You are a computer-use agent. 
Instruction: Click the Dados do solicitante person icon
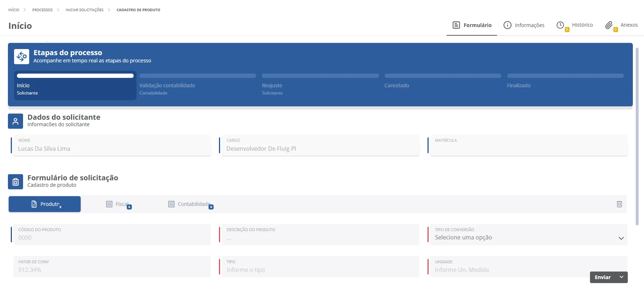[x=15, y=121]
